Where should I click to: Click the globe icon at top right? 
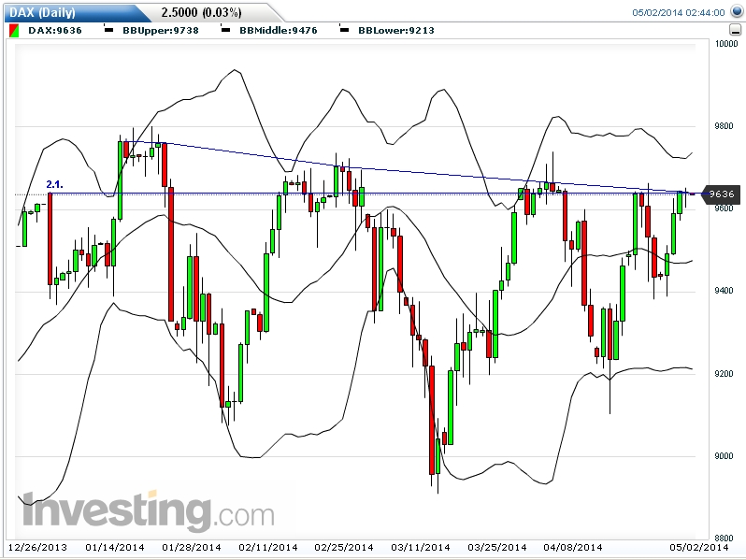(x=737, y=11)
